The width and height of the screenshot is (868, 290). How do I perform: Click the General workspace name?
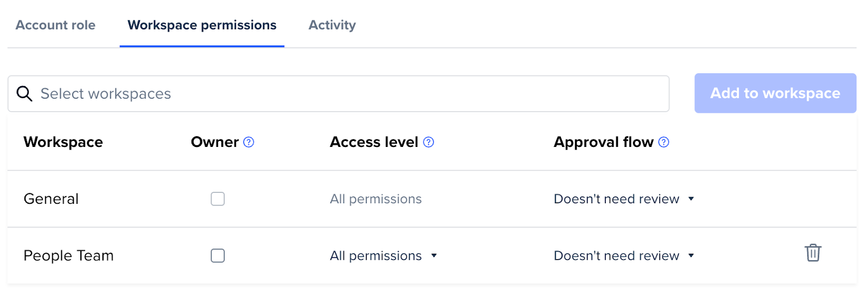[x=51, y=199]
